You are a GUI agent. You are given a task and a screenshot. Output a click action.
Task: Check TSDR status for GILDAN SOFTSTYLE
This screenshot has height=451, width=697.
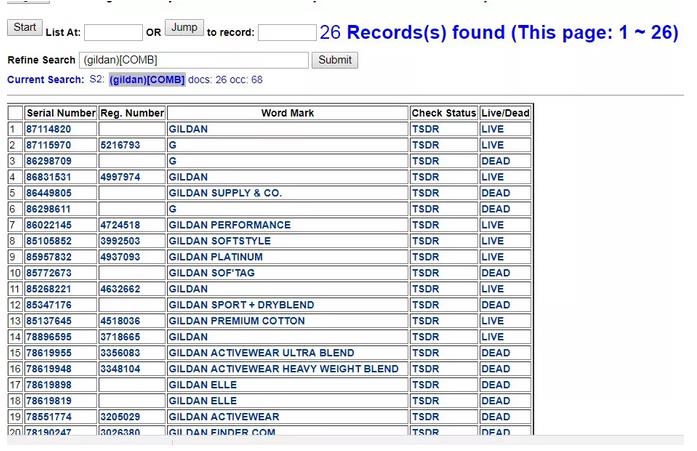(425, 241)
